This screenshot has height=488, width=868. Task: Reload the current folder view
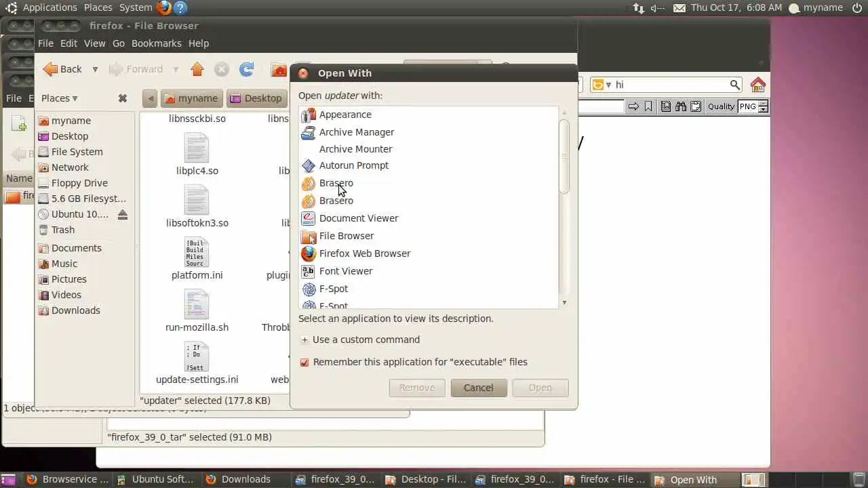tap(247, 69)
